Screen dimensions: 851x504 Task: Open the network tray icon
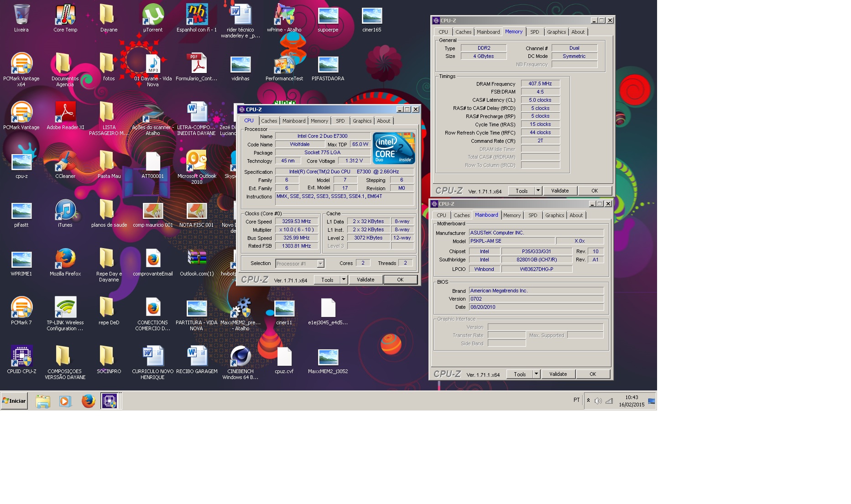point(609,401)
